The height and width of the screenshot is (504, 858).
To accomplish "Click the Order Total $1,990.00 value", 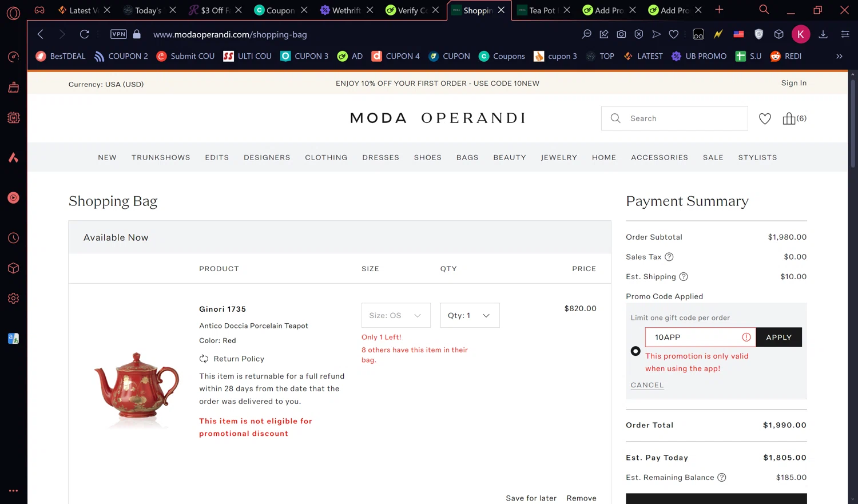I will pyautogui.click(x=784, y=425).
